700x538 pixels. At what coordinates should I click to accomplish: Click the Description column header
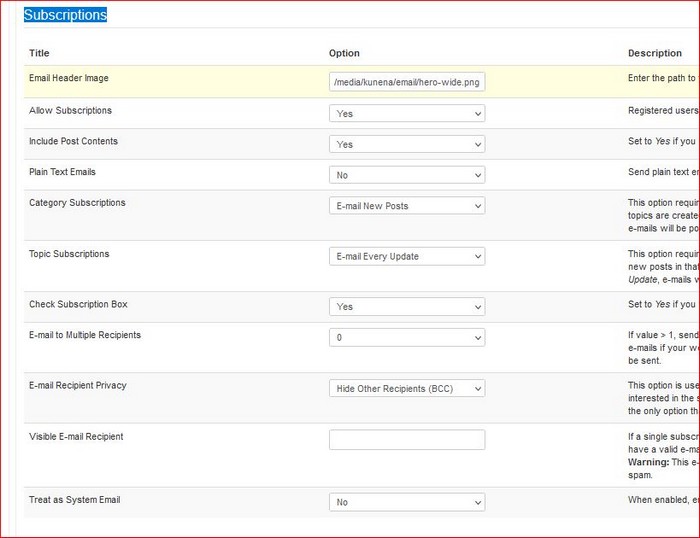pos(654,53)
